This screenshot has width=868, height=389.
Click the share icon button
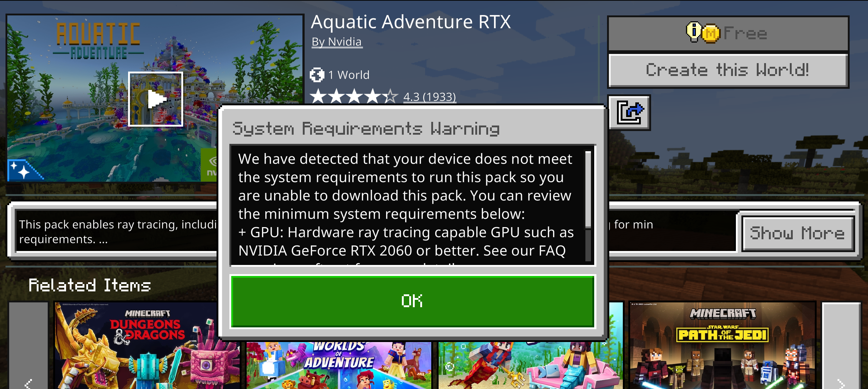point(629,113)
